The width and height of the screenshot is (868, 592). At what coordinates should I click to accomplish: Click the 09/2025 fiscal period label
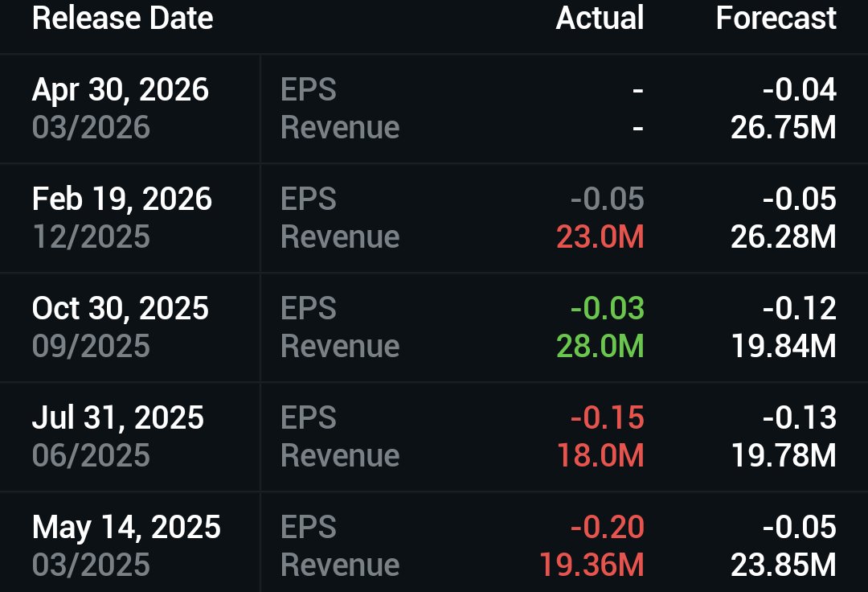click(x=91, y=346)
